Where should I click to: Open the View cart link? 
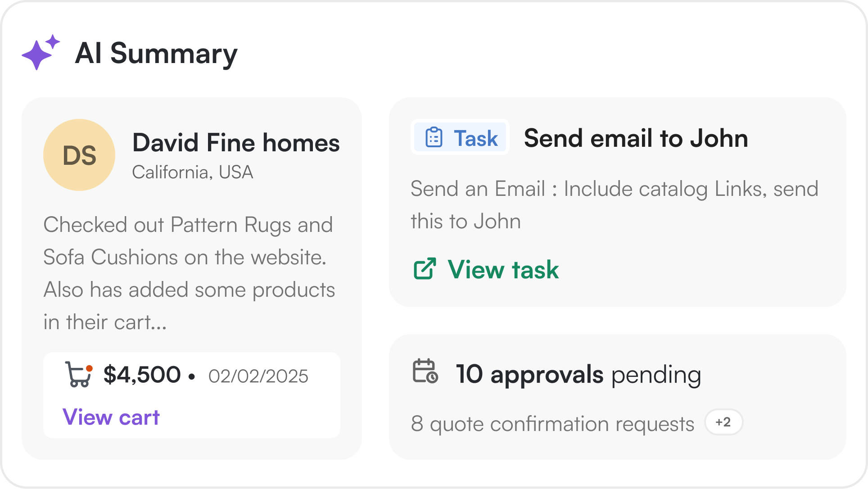pyautogui.click(x=111, y=417)
